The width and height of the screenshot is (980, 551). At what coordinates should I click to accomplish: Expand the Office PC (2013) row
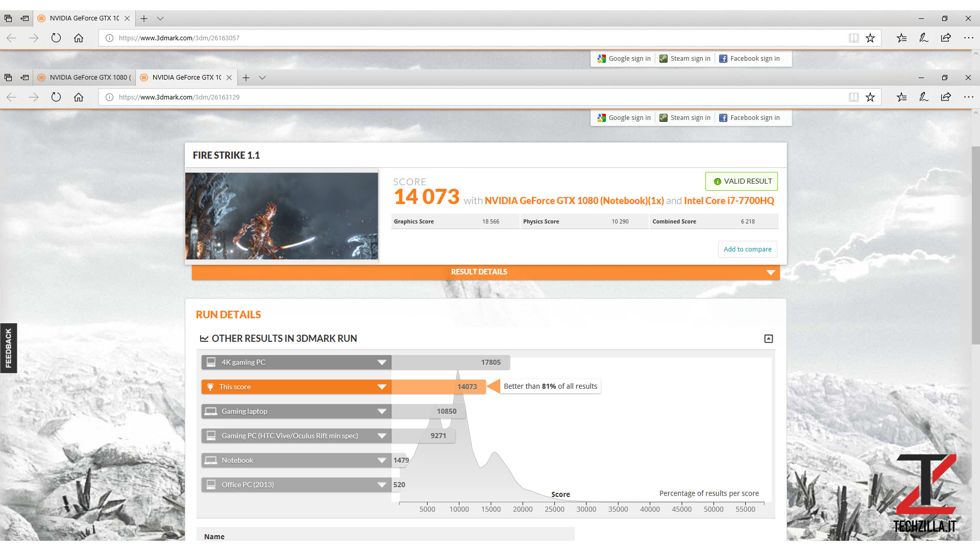pos(381,485)
